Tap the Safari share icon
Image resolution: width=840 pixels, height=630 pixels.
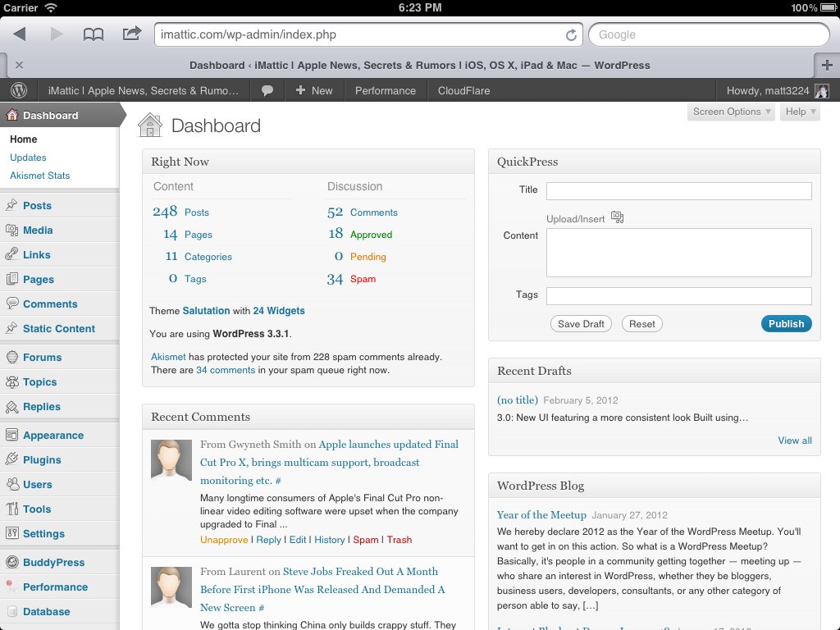click(132, 34)
